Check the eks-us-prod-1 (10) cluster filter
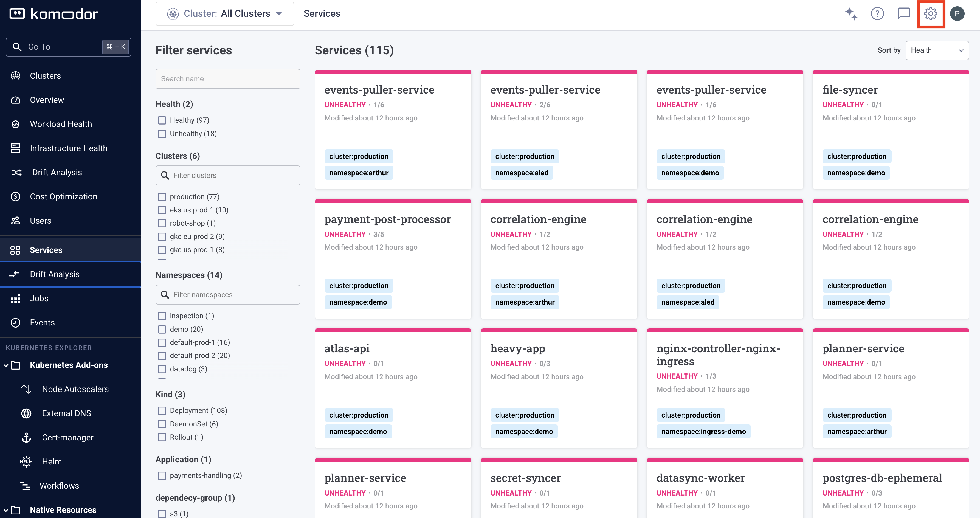This screenshot has width=980, height=518. click(162, 210)
